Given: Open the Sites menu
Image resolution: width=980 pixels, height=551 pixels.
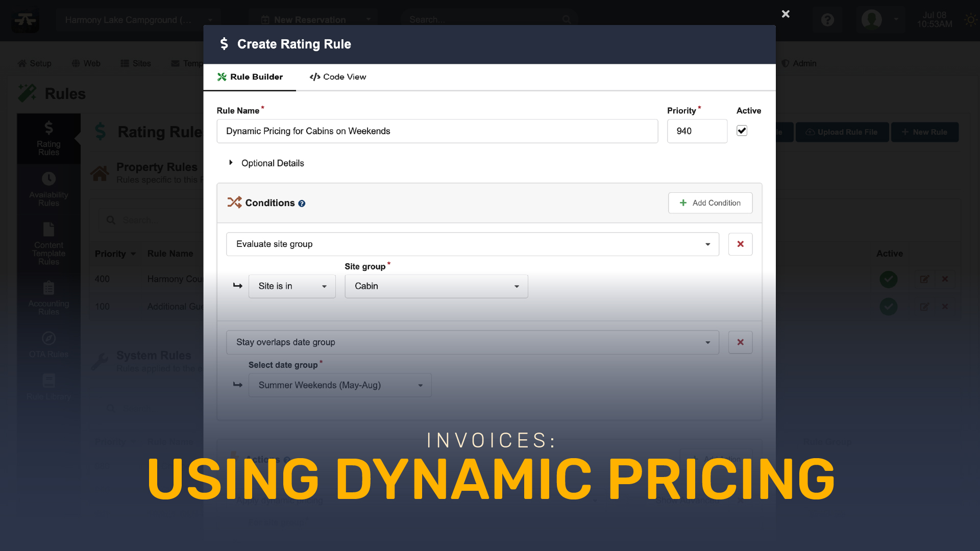Looking at the screenshot, I should (x=136, y=63).
